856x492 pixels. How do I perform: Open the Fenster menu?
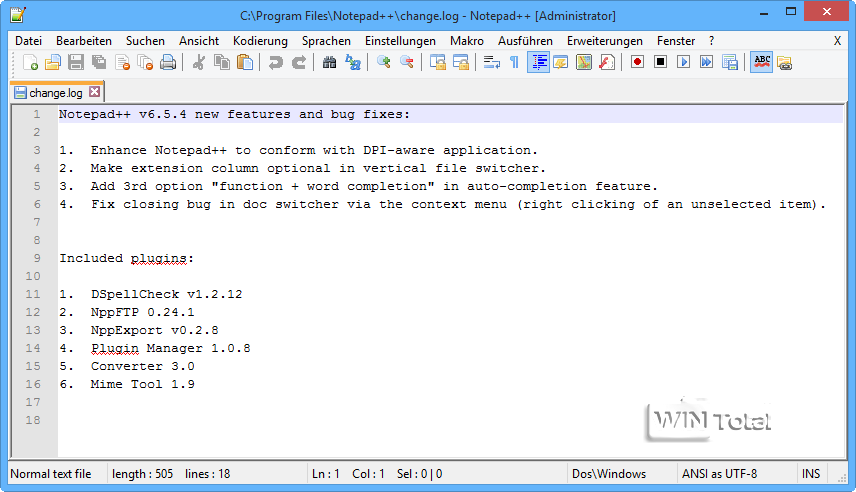click(x=676, y=41)
